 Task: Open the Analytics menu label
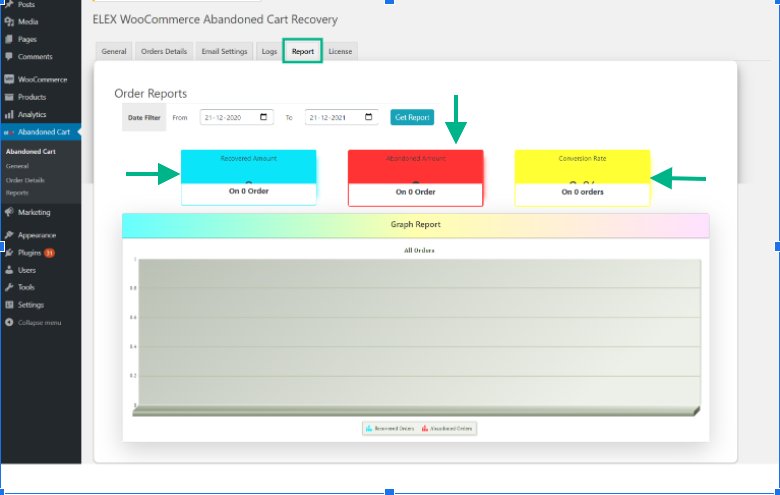pos(32,114)
